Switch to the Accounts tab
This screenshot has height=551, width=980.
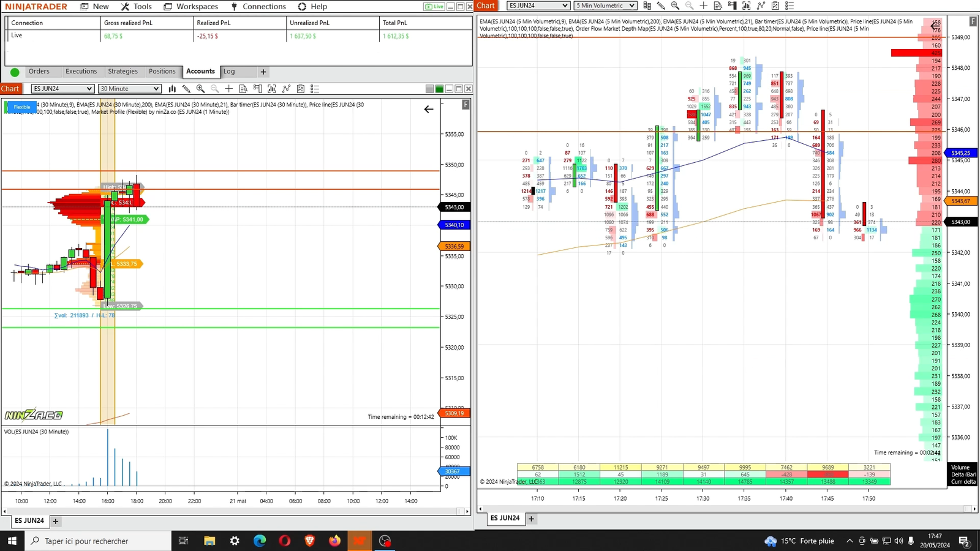pos(200,72)
